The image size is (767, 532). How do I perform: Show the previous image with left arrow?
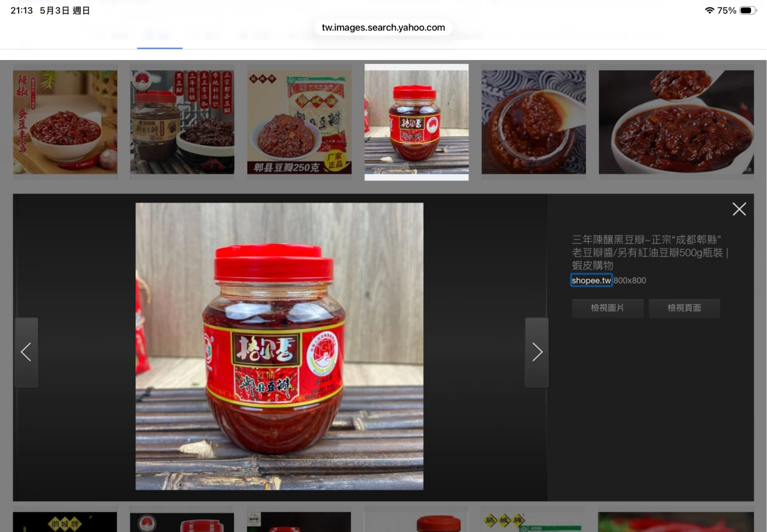(x=26, y=352)
